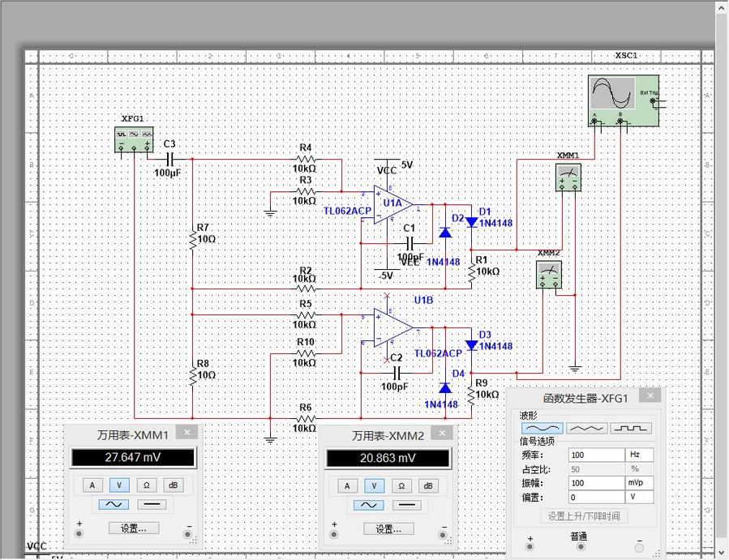
Task: Open the V offset unit selector
Action: [x=639, y=497]
